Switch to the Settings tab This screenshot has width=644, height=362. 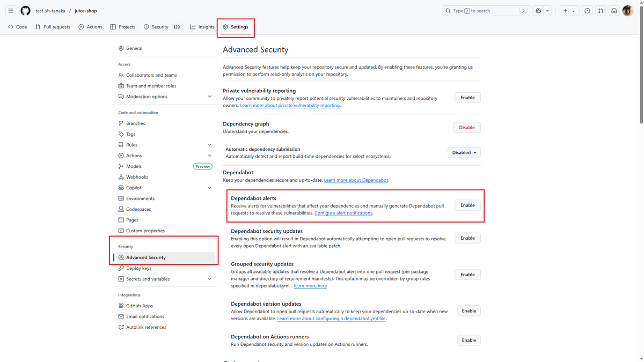[236, 27]
